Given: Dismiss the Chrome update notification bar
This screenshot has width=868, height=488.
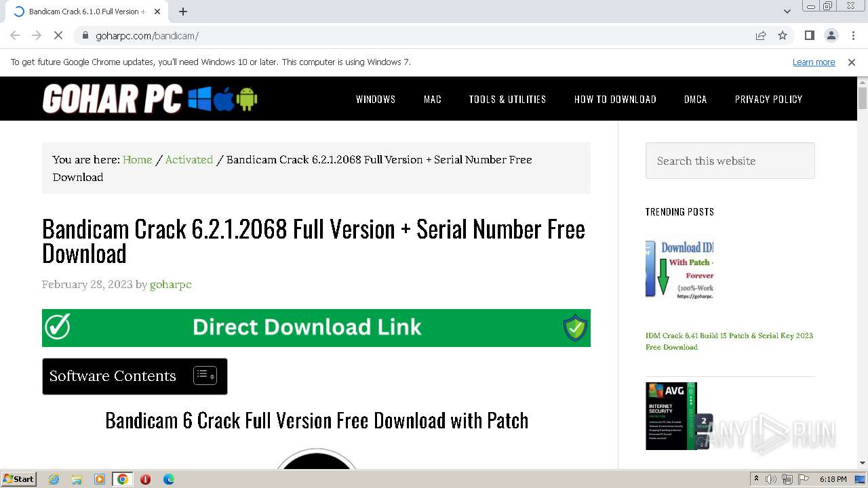Looking at the screenshot, I should (852, 62).
